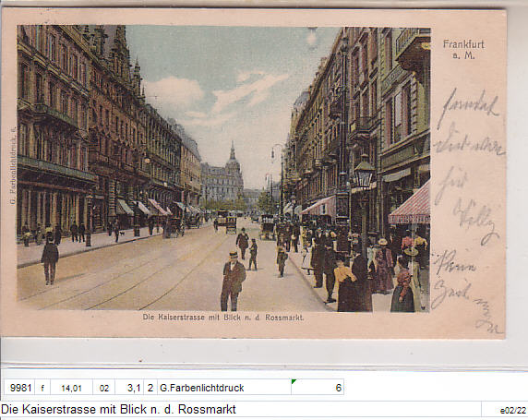This screenshot has width=528, height=420.
Task: Click the horse carriage in street center
Action: tap(231, 225)
